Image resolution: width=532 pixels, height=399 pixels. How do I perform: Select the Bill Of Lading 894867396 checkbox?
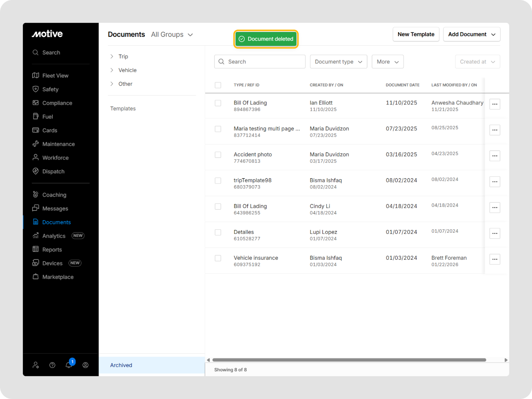coord(218,103)
